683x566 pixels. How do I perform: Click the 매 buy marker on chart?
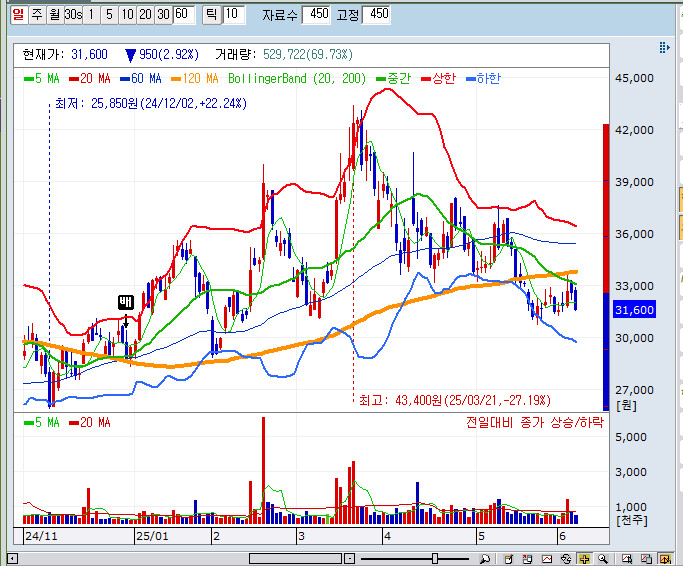click(126, 302)
